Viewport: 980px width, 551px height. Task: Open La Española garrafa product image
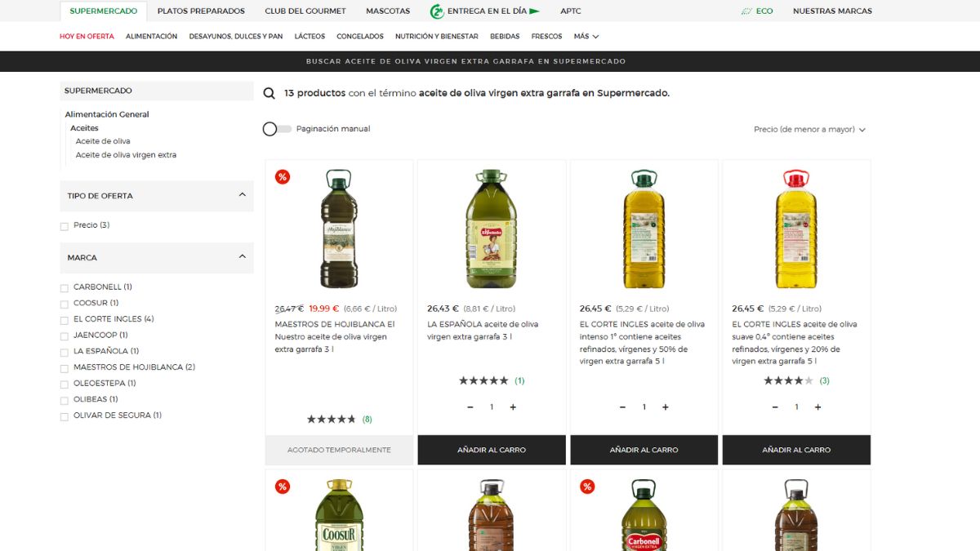[492, 229]
